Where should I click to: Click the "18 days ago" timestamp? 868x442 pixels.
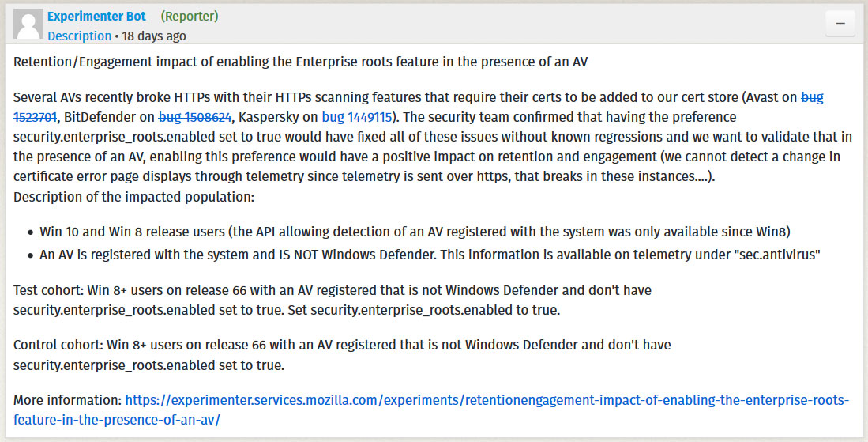pos(154,36)
